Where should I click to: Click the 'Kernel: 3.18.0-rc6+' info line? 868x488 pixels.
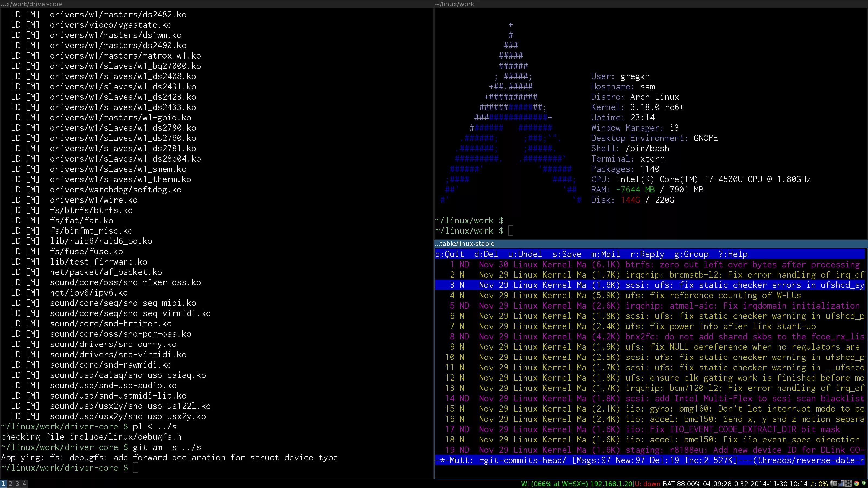637,107
